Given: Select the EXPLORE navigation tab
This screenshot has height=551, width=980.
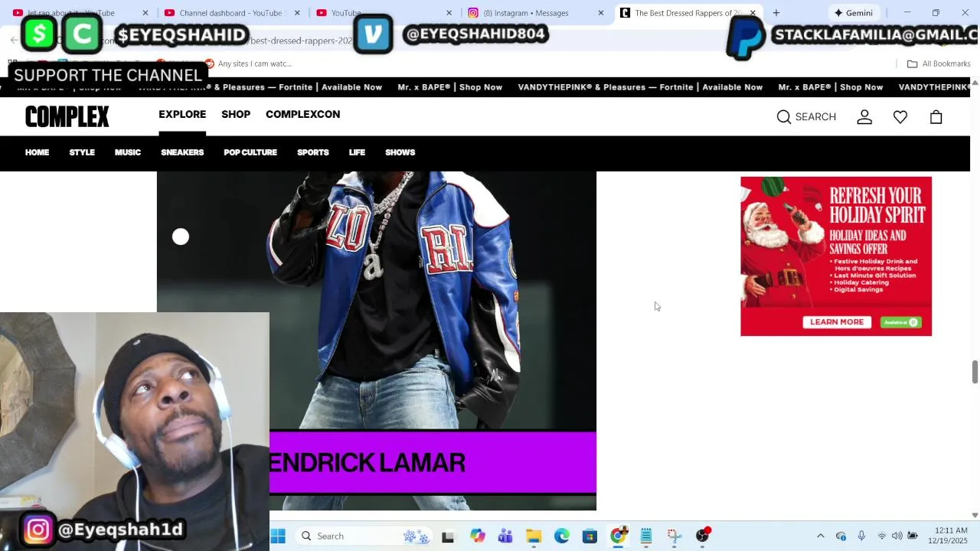Looking at the screenshot, I should click(x=182, y=114).
